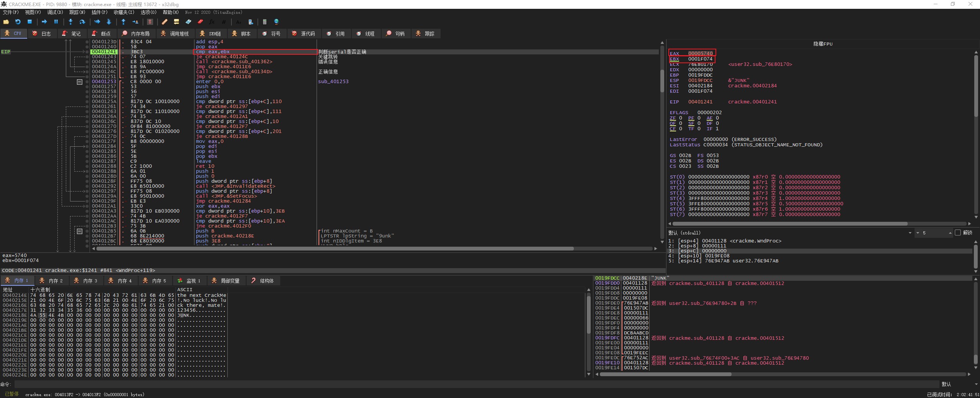This screenshot has width=980, height=398.
Task: Click the Step Over toolbar icon
Action: [x=82, y=22]
